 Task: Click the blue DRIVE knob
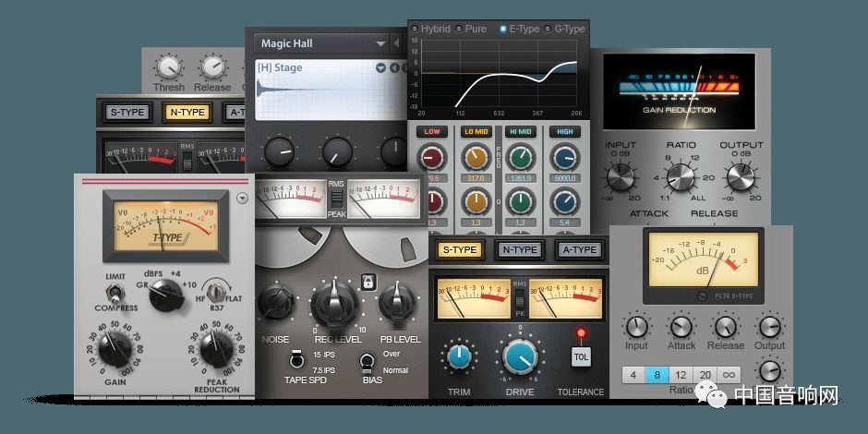pyautogui.click(x=521, y=356)
